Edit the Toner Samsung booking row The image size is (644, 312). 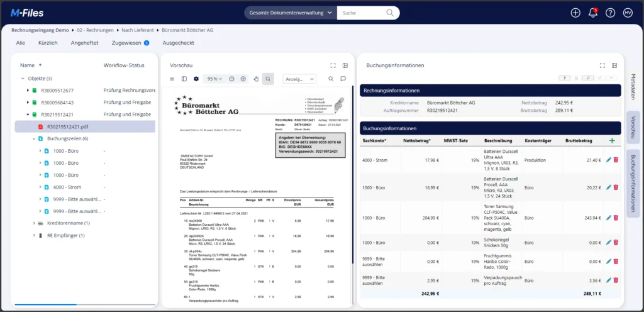coord(609,218)
